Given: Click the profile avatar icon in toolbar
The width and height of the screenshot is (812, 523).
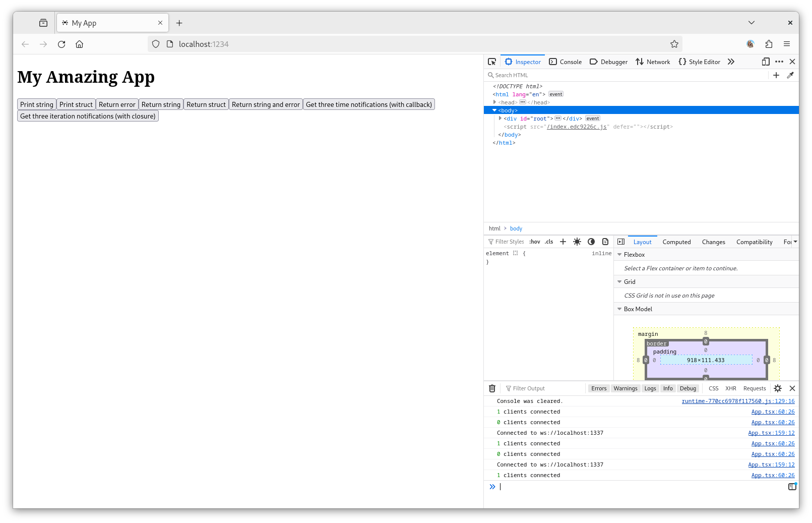Looking at the screenshot, I should pyautogui.click(x=750, y=44).
